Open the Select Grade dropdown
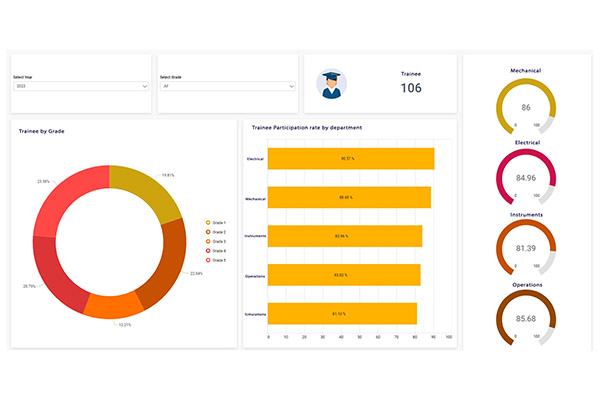The width and height of the screenshot is (600, 400). [x=228, y=87]
